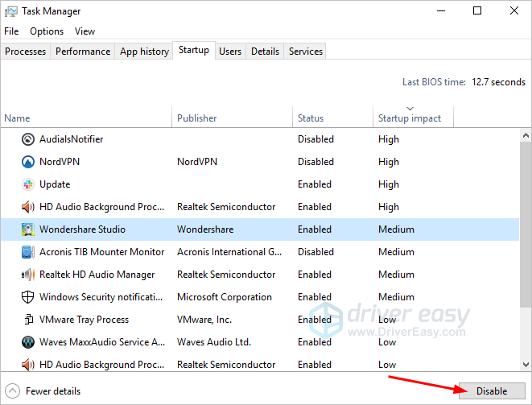Select the Update startup entry name
The image size is (532, 405).
click(55, 184)
